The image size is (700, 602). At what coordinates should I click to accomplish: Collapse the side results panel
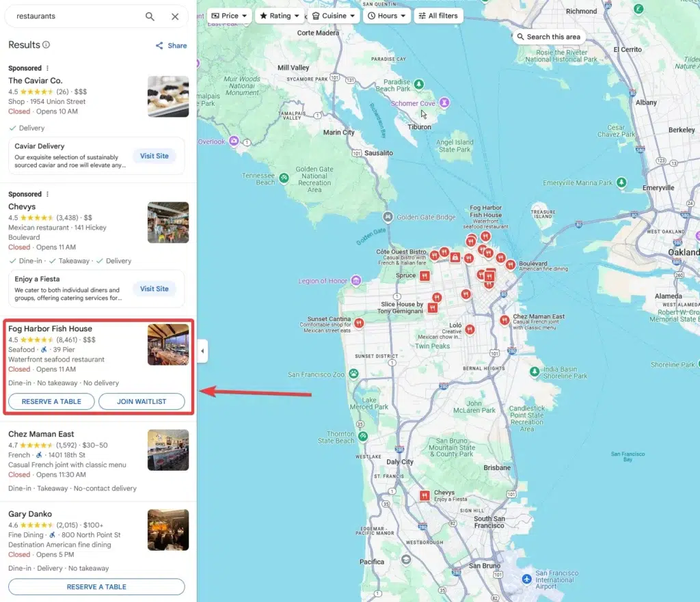pyautogui.click(x=202, y=351)
